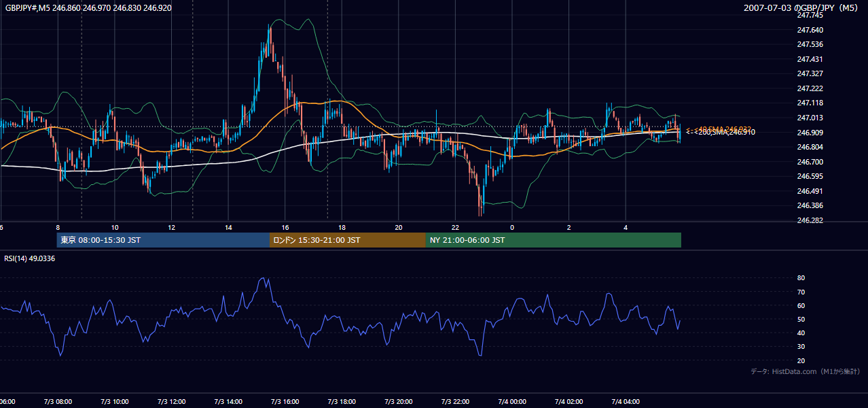Click price axis label 246.804

point(810,147)
